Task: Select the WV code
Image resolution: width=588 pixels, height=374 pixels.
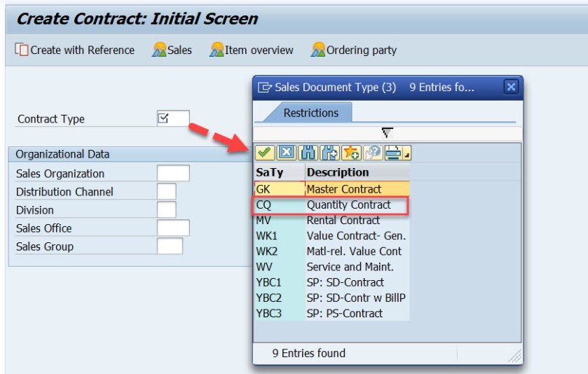Action: click(x=280, y=267)
